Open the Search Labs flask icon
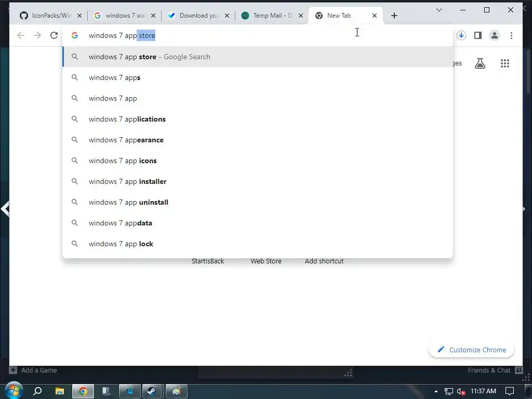 480,63
